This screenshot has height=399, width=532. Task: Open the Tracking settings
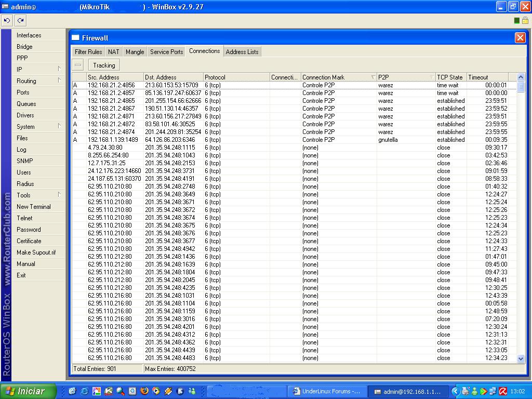(x=104, y=65)
